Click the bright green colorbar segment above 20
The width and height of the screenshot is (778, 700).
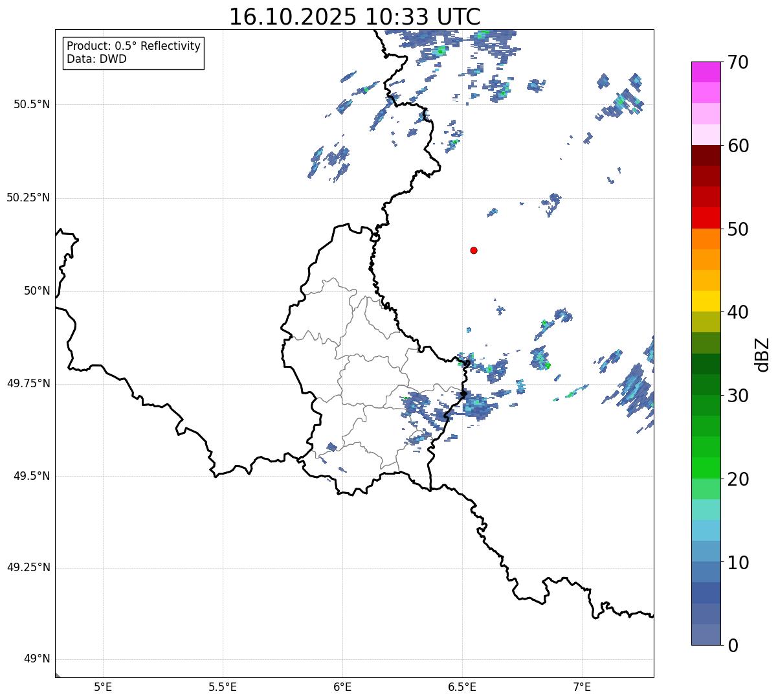click(x=706, y=468)
